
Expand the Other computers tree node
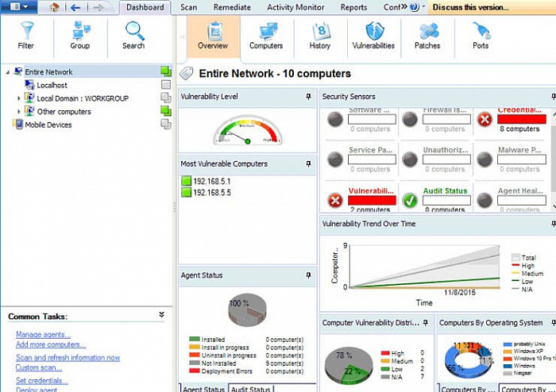click(x=20, y=112)
